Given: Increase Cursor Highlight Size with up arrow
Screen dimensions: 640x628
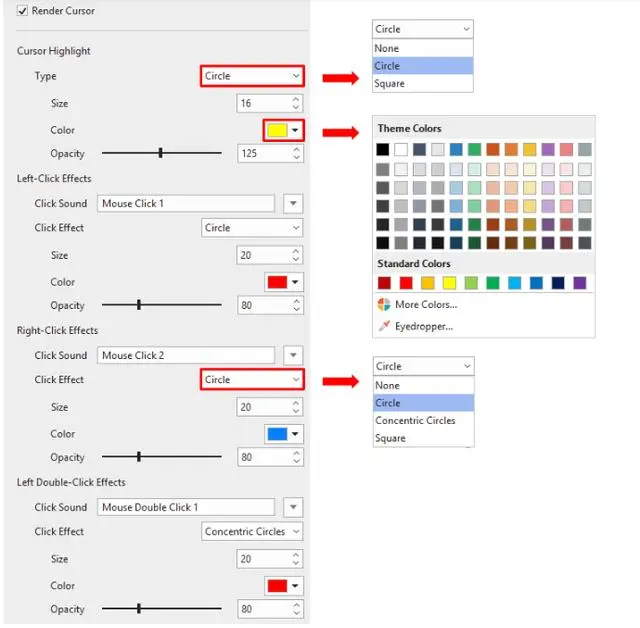Looking at the screenshot, I should 296,99.
